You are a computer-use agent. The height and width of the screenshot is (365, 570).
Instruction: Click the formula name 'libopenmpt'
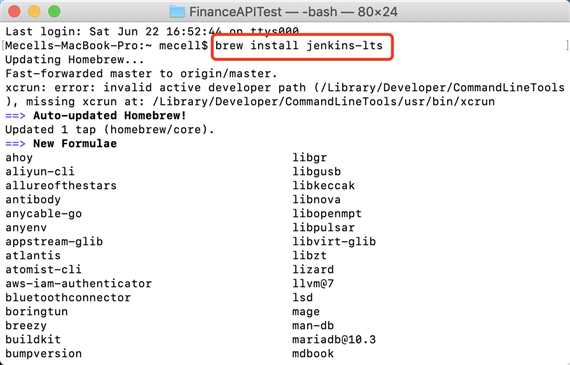click(327, 214)
